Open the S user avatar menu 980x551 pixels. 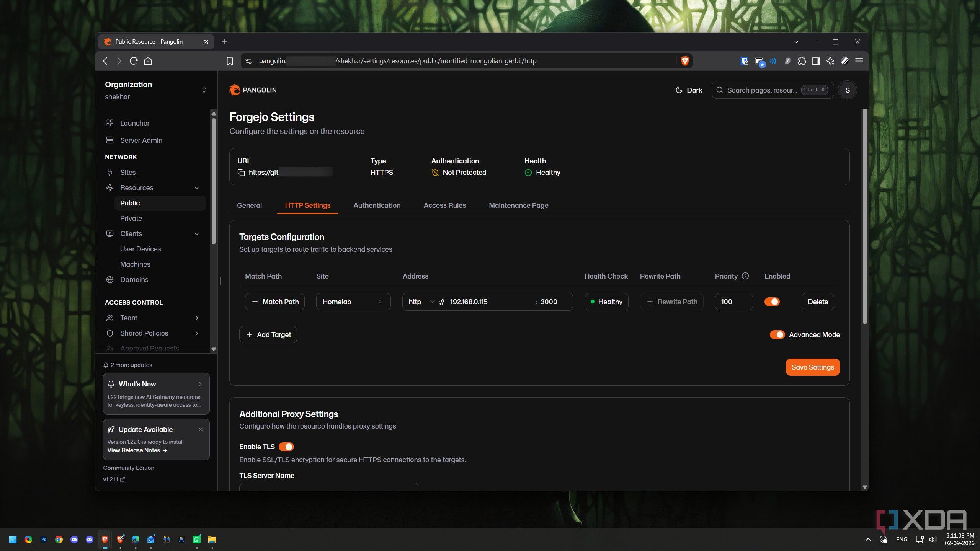coord(848,90)
